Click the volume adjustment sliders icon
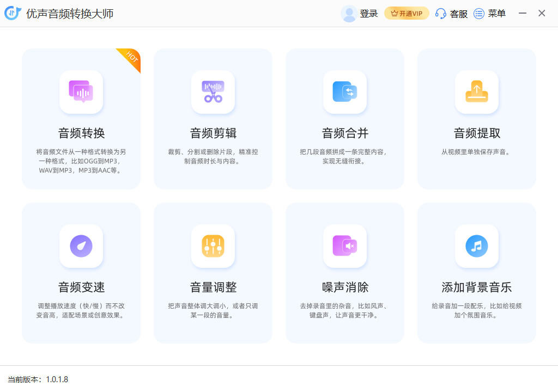The image size is (558, 392). pos(213,246)
